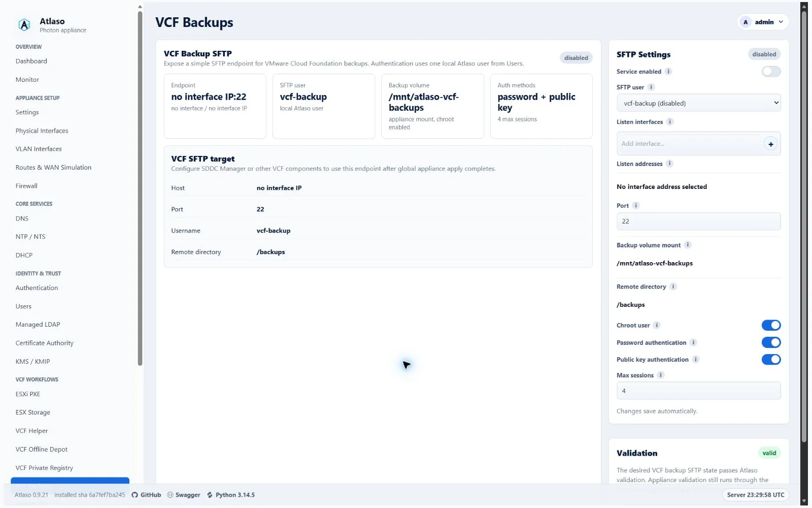
Task: Toggle Password authentication switch
Action: pyautogui.click(x=771, y=342)
